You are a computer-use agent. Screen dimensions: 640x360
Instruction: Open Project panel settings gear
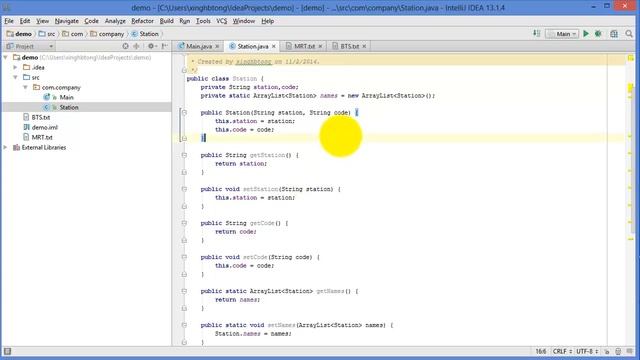point(152,46)
